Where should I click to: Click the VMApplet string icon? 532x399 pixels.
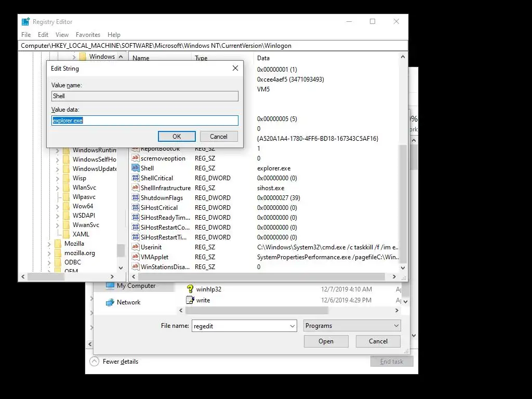tap(136, 257)
